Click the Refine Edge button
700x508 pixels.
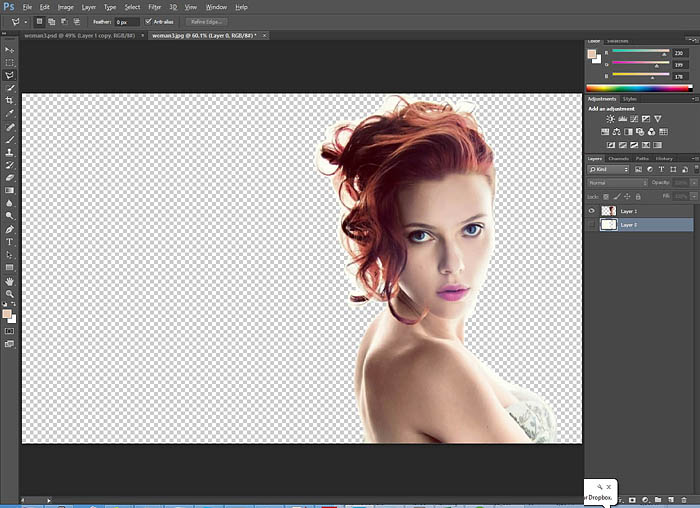click(206, 21)
